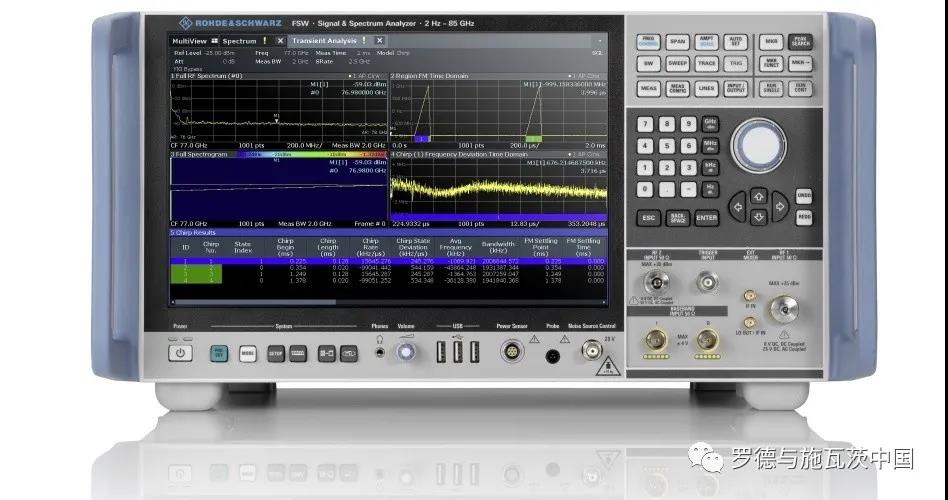
Task: Click the BW hardkey
Action: pos(649,63)
